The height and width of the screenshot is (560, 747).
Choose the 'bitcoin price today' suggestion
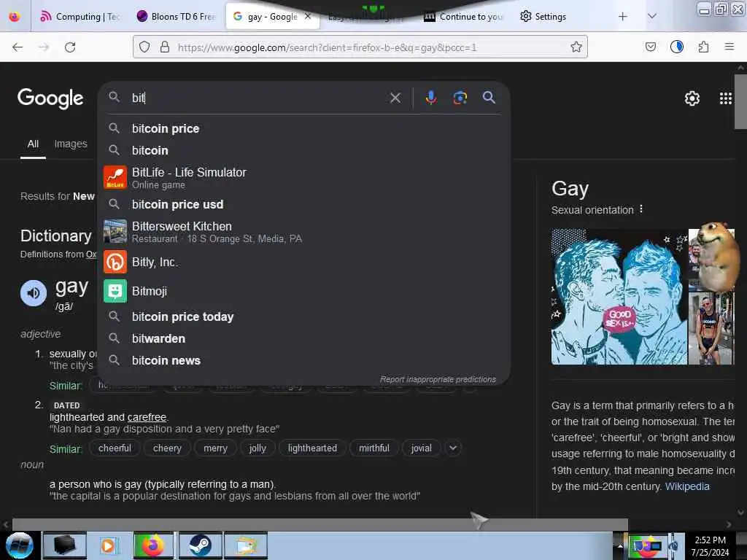pos(303,316)
